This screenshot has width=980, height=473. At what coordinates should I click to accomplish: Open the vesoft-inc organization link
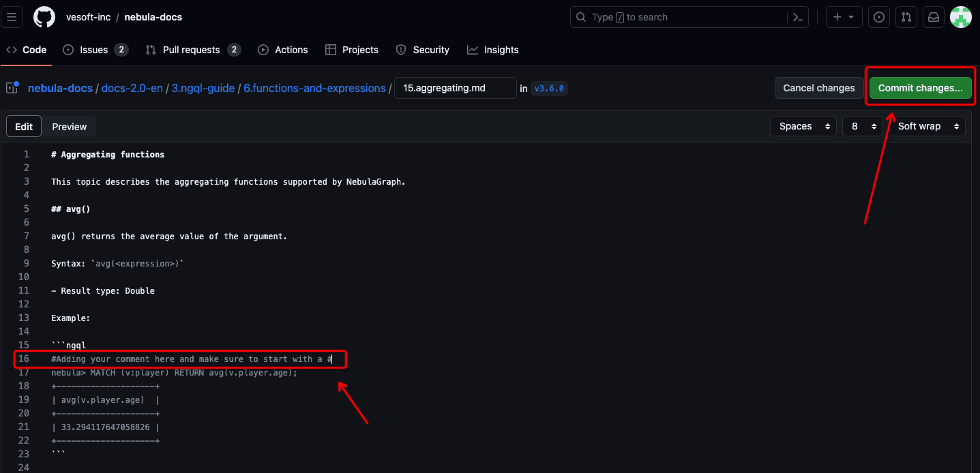pos(88,17)
